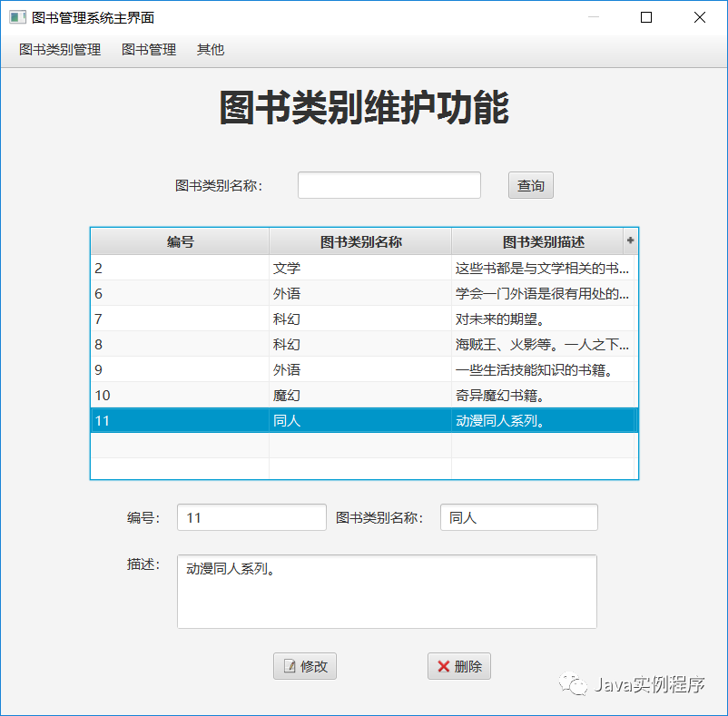This screenshot has height=716, width=728.
Task: Click the 修改 edit button
Action: [305, 666]
